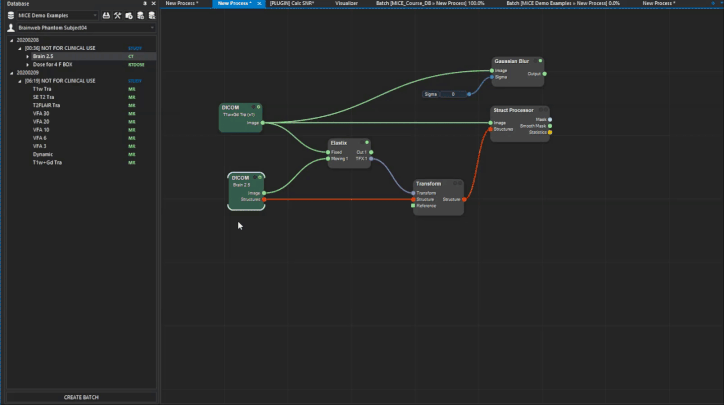724x405 pixels.
Task: Open the MICE Demo Examples database dropdown
Action: [x=58, y=16]
